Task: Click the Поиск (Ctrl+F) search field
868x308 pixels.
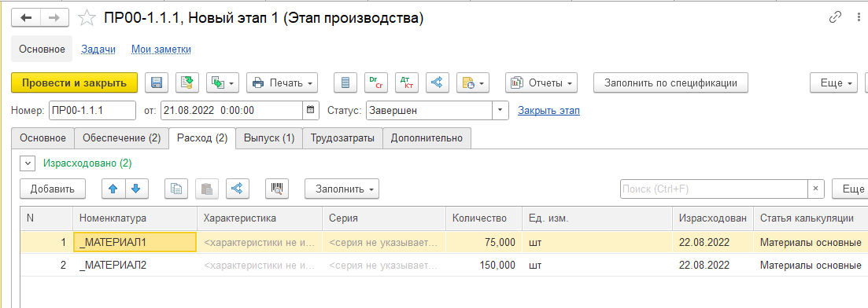Action: 714,189
